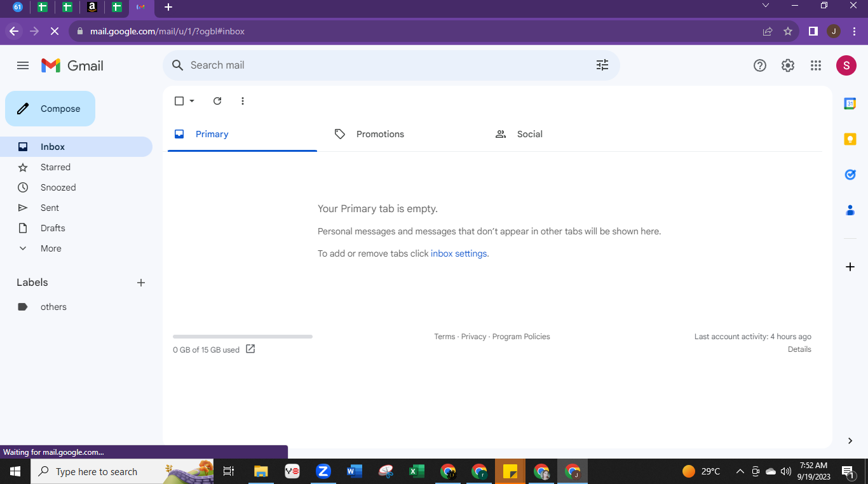The image size is (868, 484).
Task: Switch to the Amazon browser tab
Action: click(92, 7)
